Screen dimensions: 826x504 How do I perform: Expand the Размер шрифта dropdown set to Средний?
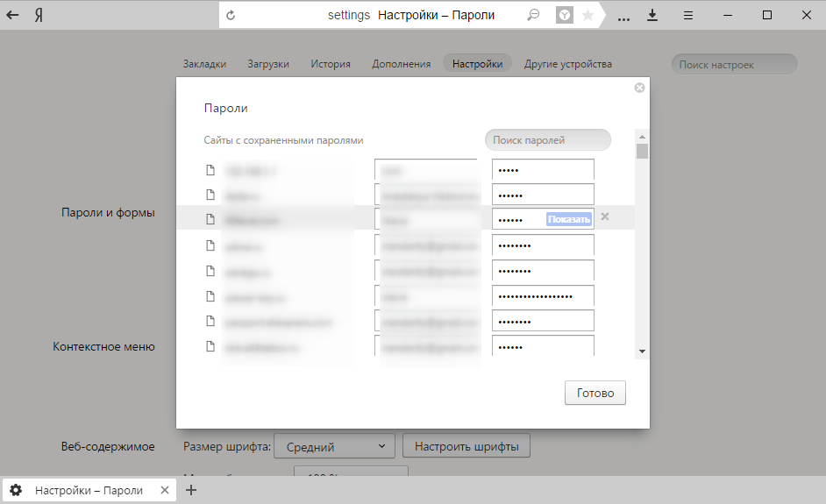click(334, 447)
